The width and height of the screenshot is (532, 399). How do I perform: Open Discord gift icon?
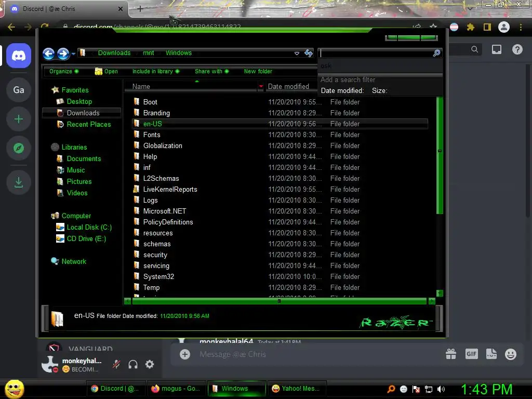tap(451, 354)
